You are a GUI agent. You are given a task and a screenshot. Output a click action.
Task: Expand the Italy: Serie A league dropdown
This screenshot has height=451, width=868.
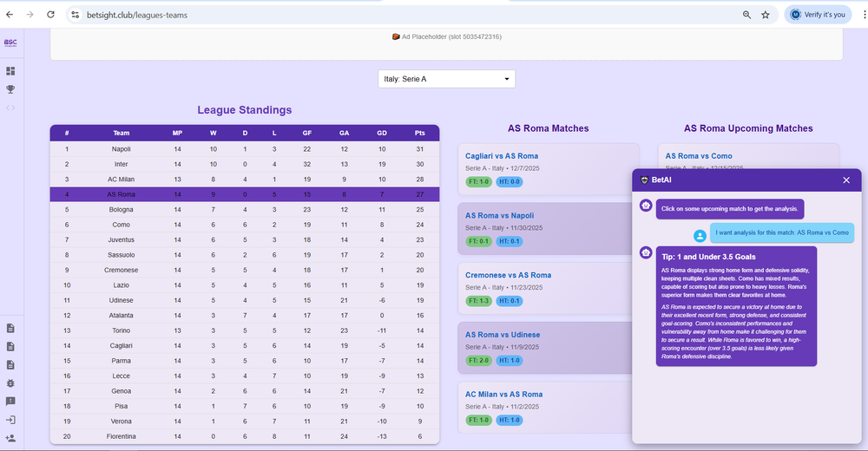tap(447, 79)
